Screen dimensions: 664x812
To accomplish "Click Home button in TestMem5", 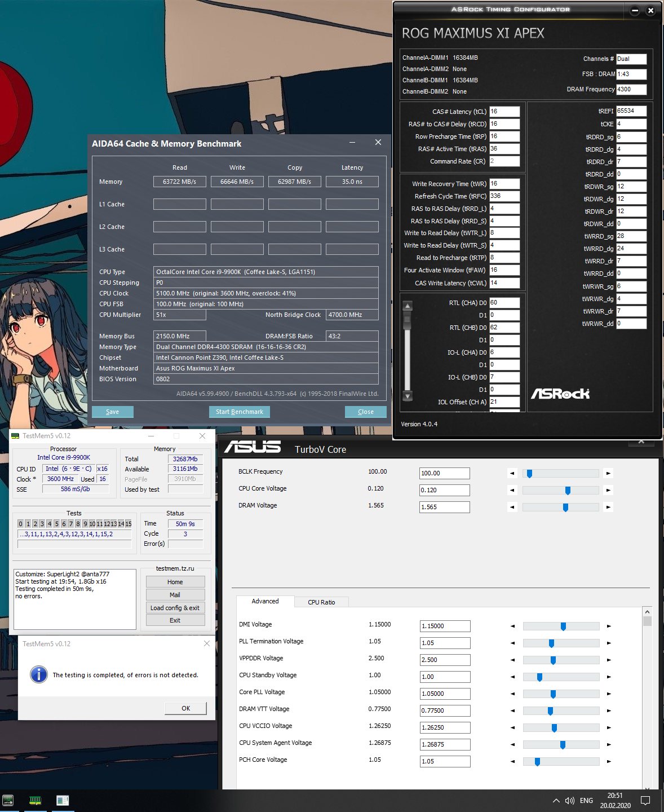I will tap(175, 582).
